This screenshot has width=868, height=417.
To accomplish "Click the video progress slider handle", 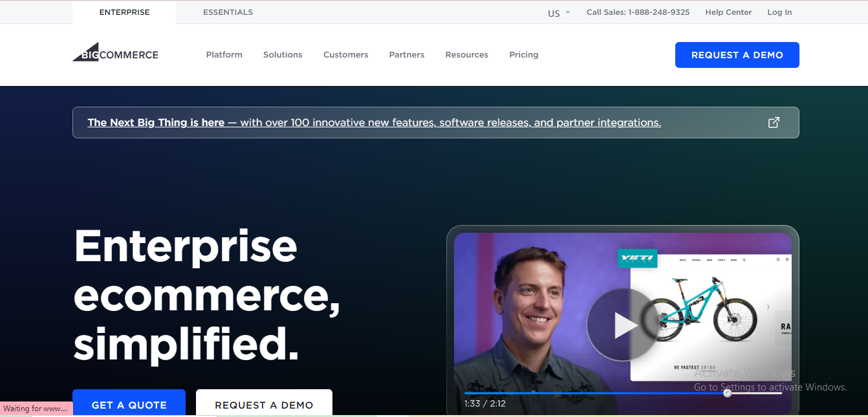I will tap(727, 393).
